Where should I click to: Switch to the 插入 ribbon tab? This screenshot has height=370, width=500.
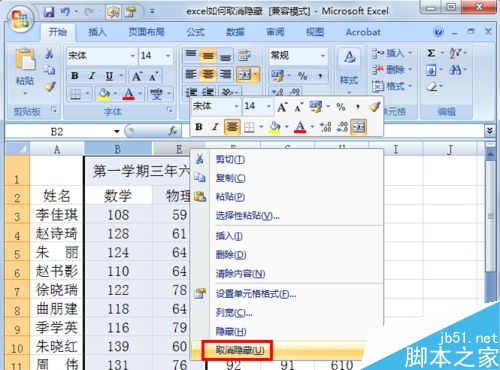click(x=97, y=32)
